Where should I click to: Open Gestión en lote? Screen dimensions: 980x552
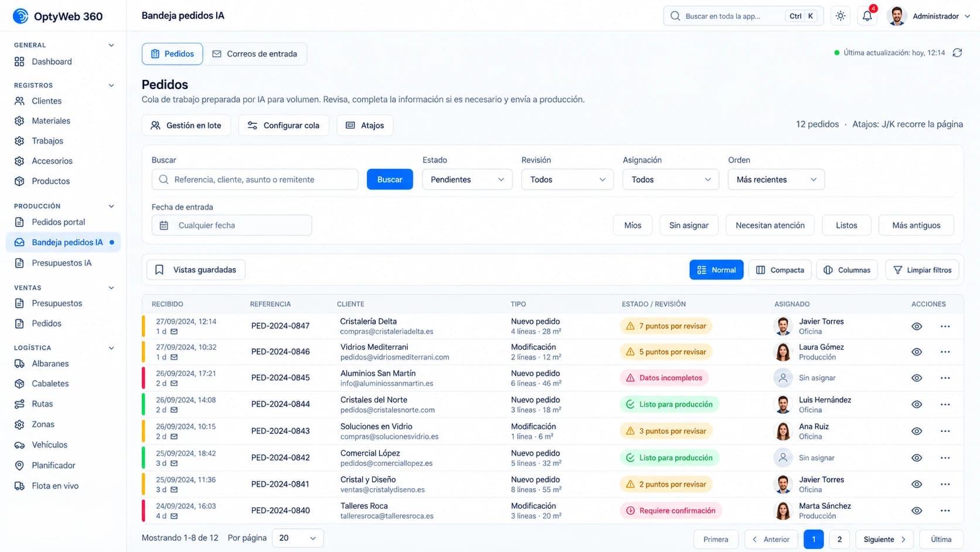click(186, 126)
